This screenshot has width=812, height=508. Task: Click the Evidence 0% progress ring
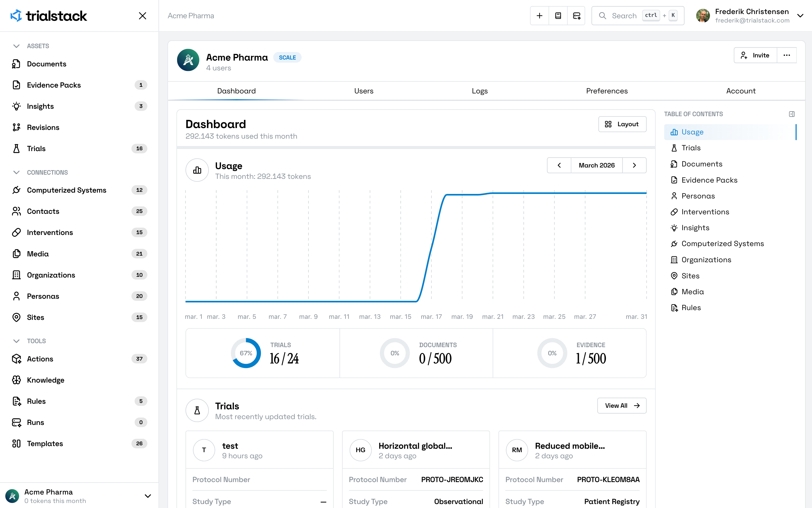(552, 353)
